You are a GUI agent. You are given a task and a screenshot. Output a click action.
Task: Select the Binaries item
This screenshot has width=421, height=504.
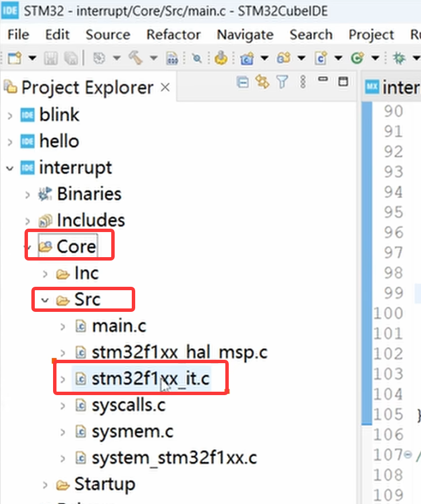click(89, 194)
